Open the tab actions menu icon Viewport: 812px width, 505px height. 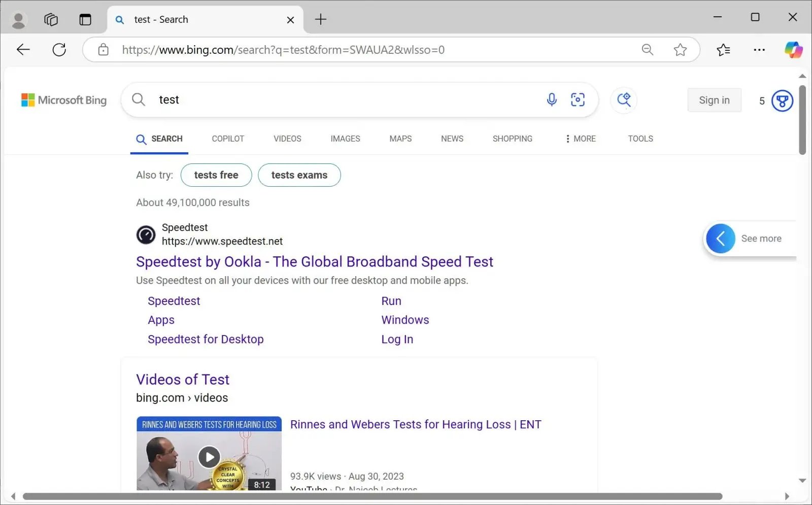85,19
